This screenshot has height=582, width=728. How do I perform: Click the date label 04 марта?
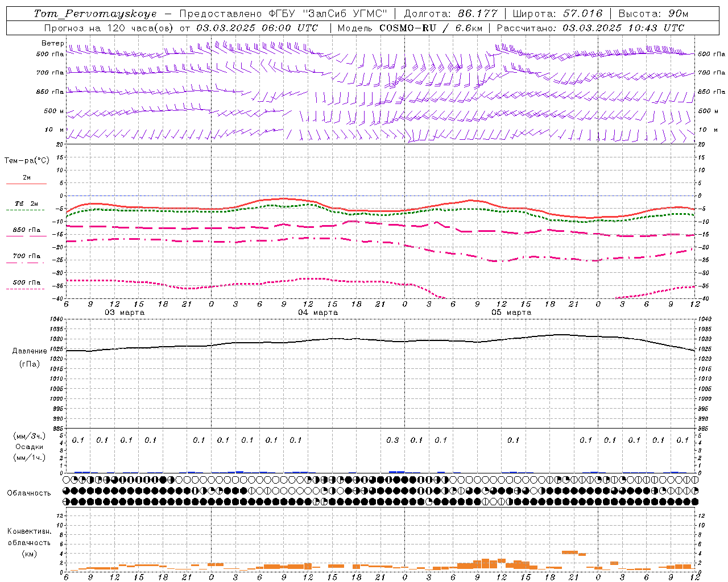click(318, 313)
